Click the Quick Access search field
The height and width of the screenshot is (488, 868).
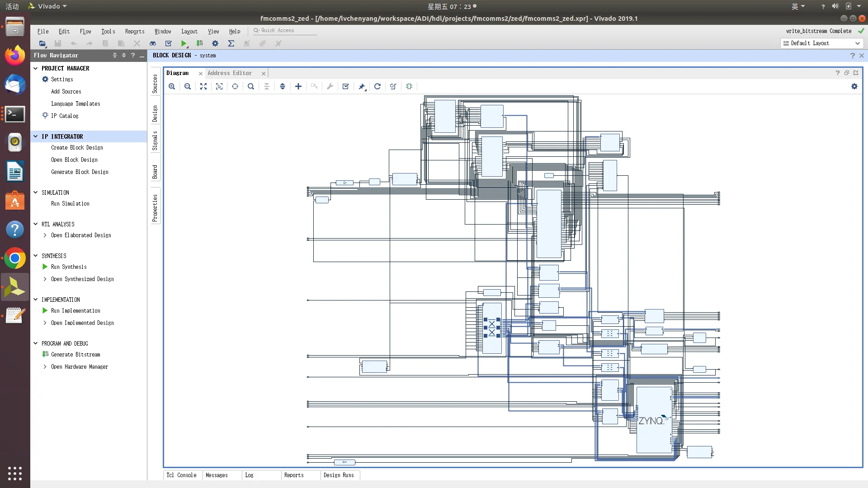[285, 30]
